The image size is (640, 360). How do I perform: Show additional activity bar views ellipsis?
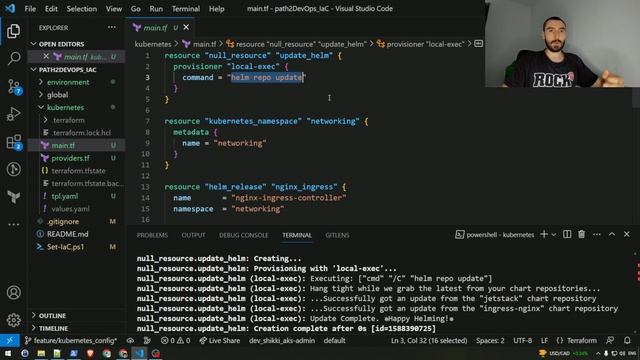click(x=13, y=224)
